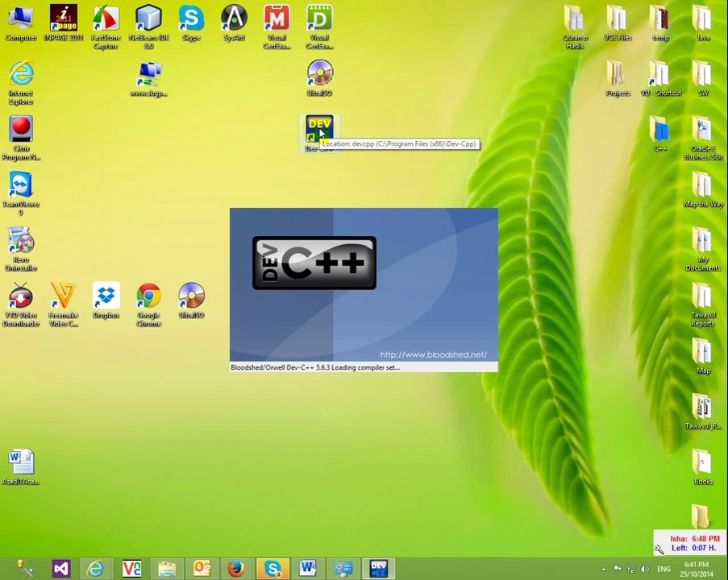This screenshot has width=728, height=580.
Task: Click the wrench icon on prayer widget
Action: [659, 550]
